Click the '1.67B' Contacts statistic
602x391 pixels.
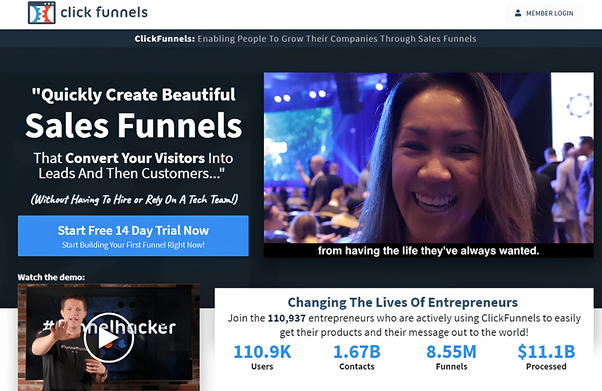(357, 351)
